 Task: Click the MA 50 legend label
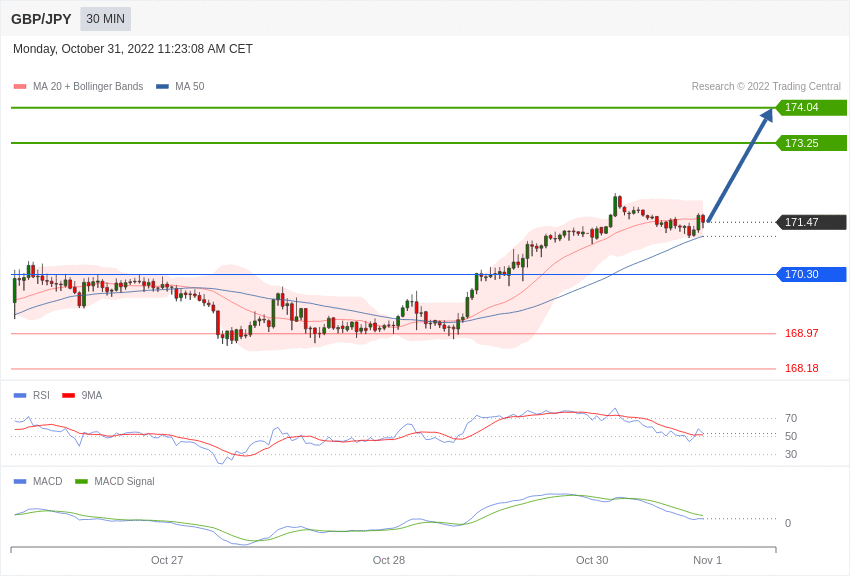(190, 86)
